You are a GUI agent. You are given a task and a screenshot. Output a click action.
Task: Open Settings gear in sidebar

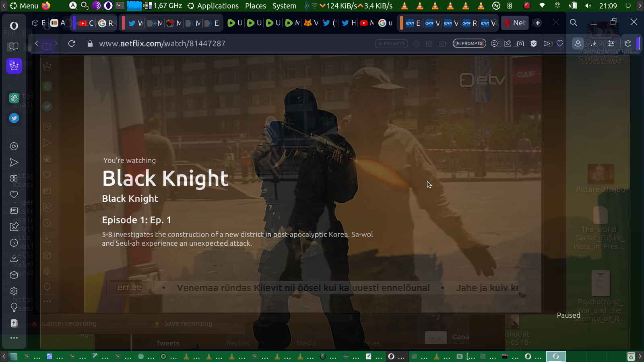tap(14, 291)
